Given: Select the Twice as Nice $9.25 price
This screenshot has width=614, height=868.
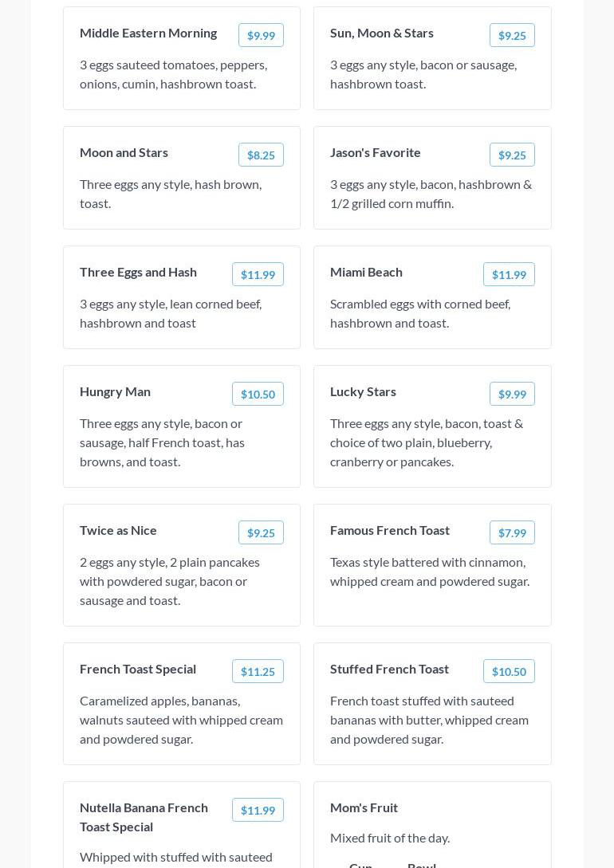Looking at the screenshot, I should pyautogui.click(x=261, y=532).
